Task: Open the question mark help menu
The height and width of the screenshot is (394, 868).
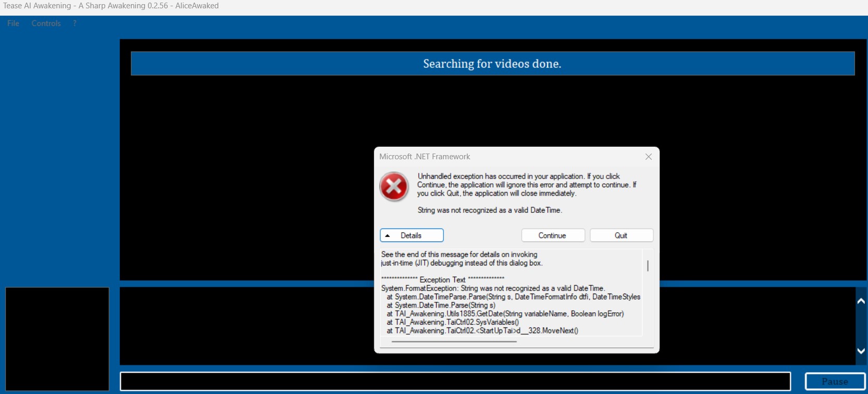Action: pos(75,23)
